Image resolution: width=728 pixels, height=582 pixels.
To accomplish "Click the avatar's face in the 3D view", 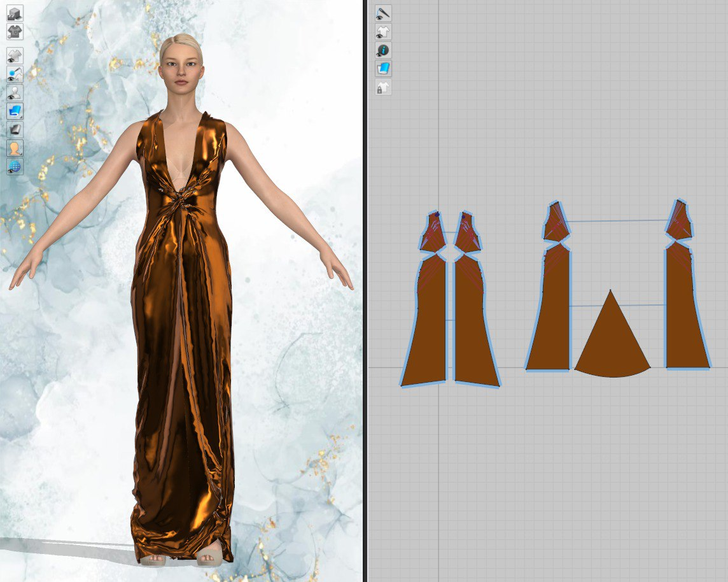I will [181, 69].
